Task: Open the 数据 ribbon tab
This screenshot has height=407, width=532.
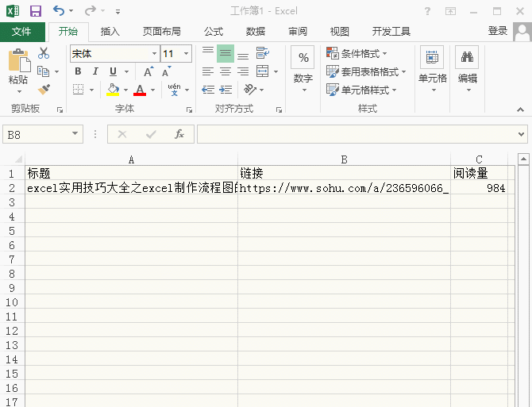Action: tap(256, 32)
